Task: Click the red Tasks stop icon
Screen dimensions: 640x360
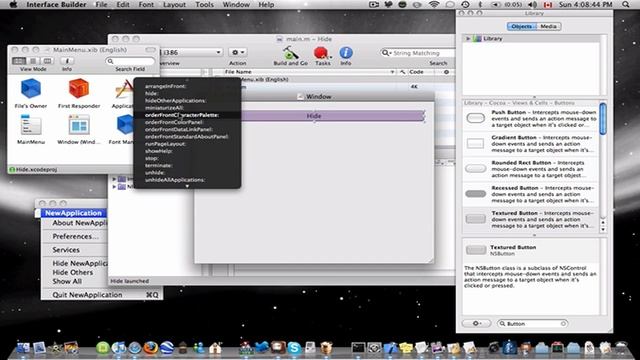Action: [321, 53]
